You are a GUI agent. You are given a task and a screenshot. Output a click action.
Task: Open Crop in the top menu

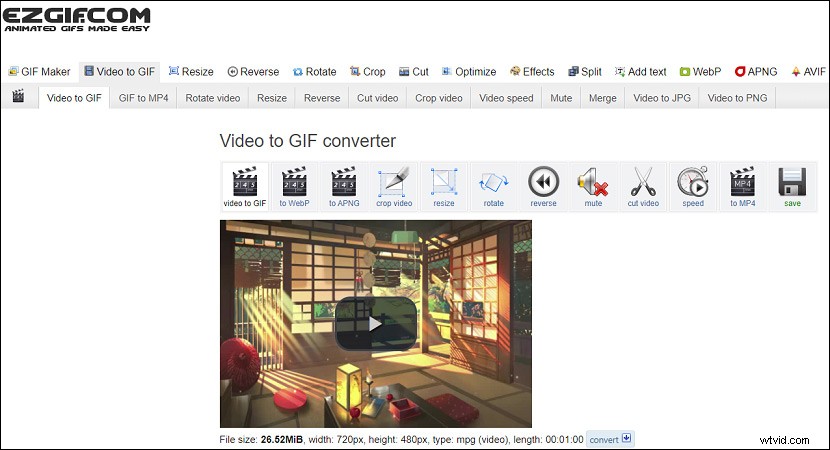point(367,71)
